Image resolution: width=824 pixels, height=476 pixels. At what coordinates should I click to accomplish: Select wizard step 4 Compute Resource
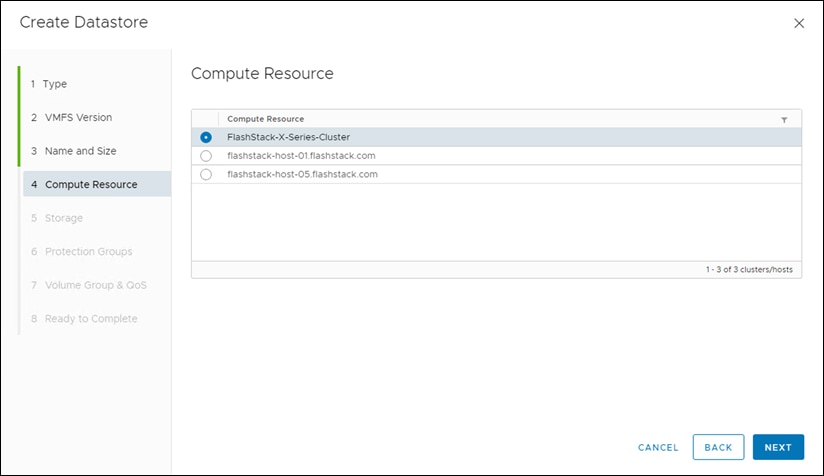[x=97, y=184]
